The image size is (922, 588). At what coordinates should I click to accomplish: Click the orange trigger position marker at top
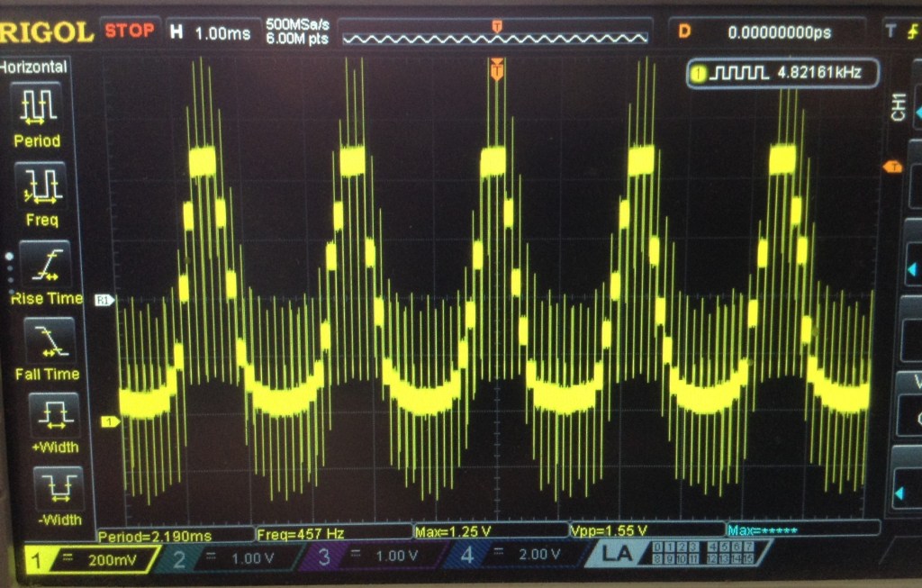(495, 68)
